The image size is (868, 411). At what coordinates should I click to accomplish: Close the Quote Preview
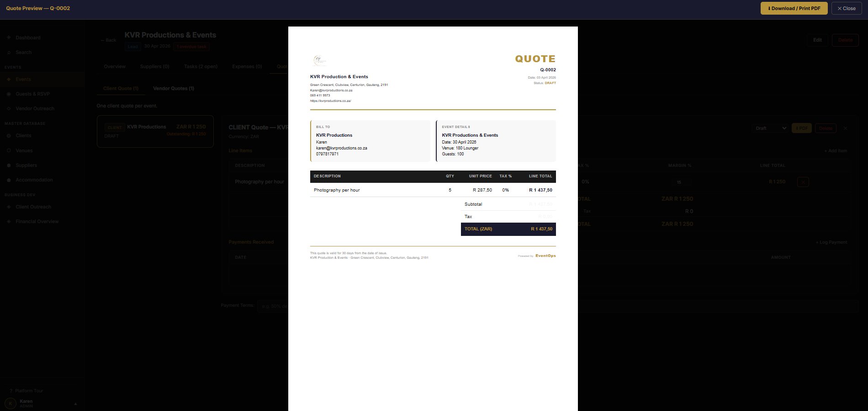847,8
